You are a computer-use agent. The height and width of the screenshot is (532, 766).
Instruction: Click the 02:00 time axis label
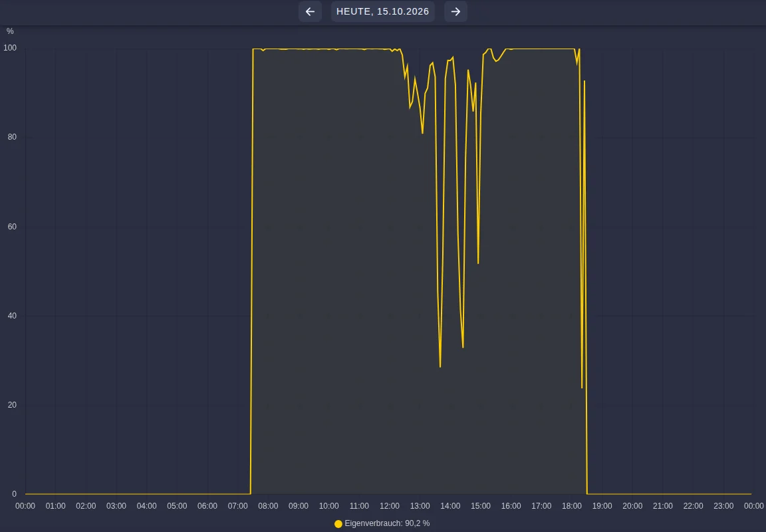point(86,505)
